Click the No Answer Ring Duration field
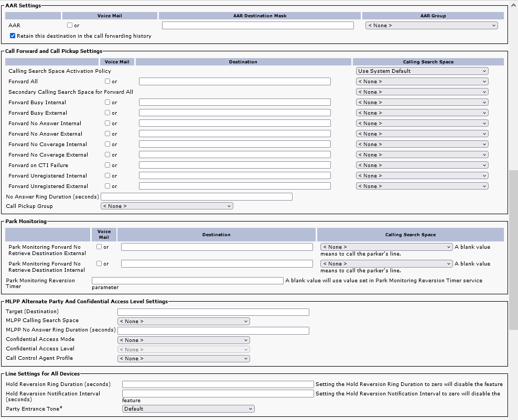The height and width of the screenshot is (420, 518). pyautogui.click(x=196, y=197)
